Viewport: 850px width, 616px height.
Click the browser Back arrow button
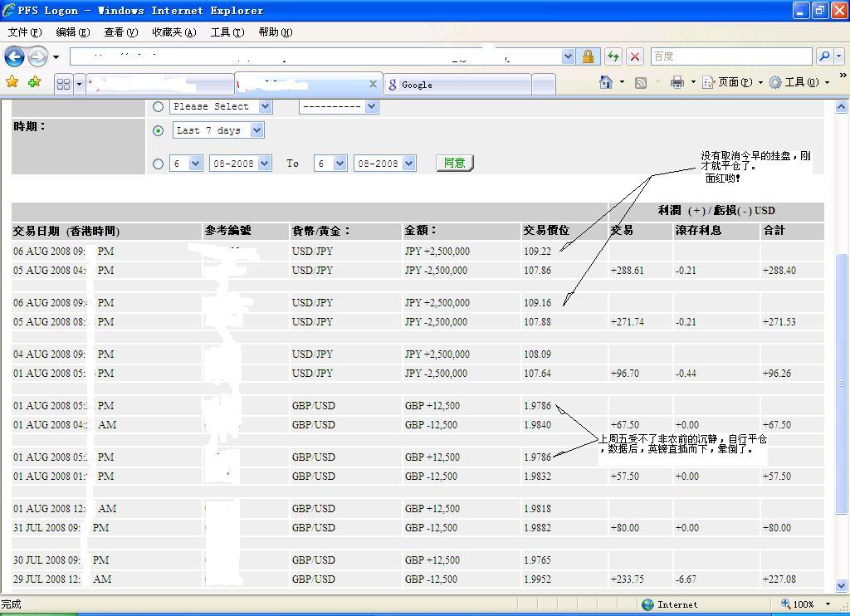click(x=14, y=56)
